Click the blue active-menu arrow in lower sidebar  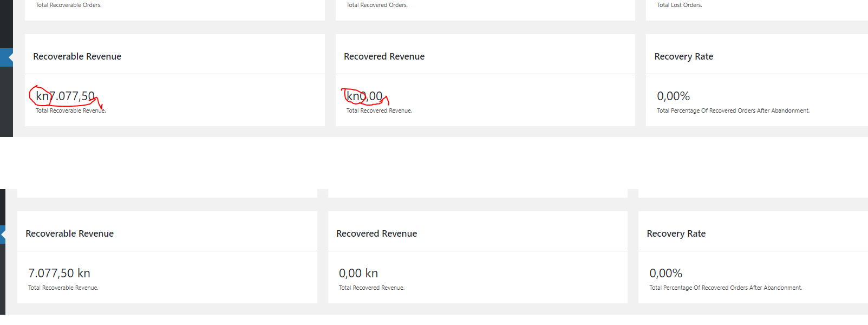point(3,235)
